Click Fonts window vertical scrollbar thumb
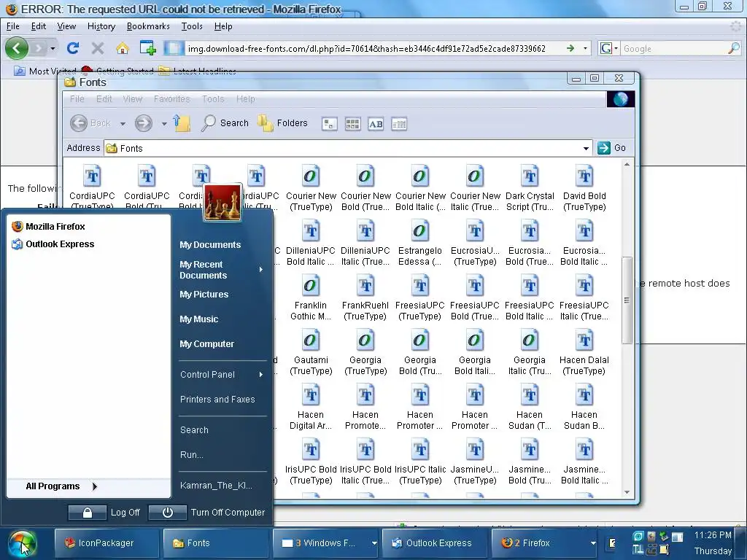This screenshot has width=747, height=560. (627, 300)
